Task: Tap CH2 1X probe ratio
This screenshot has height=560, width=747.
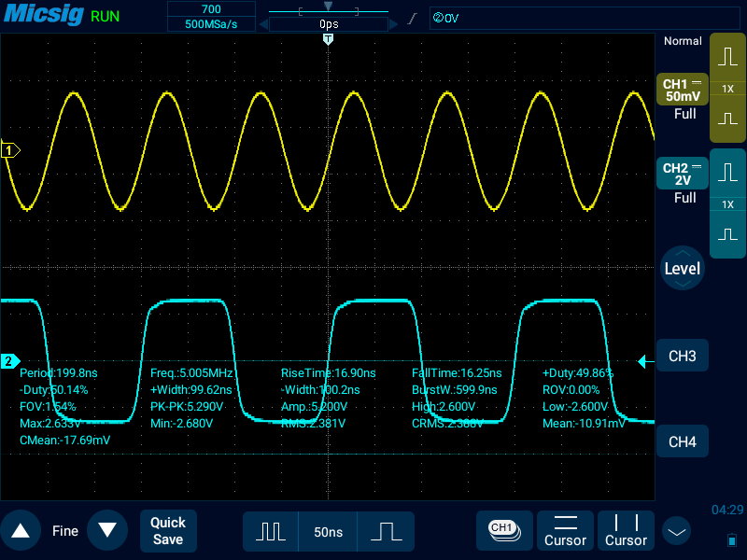Action: click(x=727, y=204)
